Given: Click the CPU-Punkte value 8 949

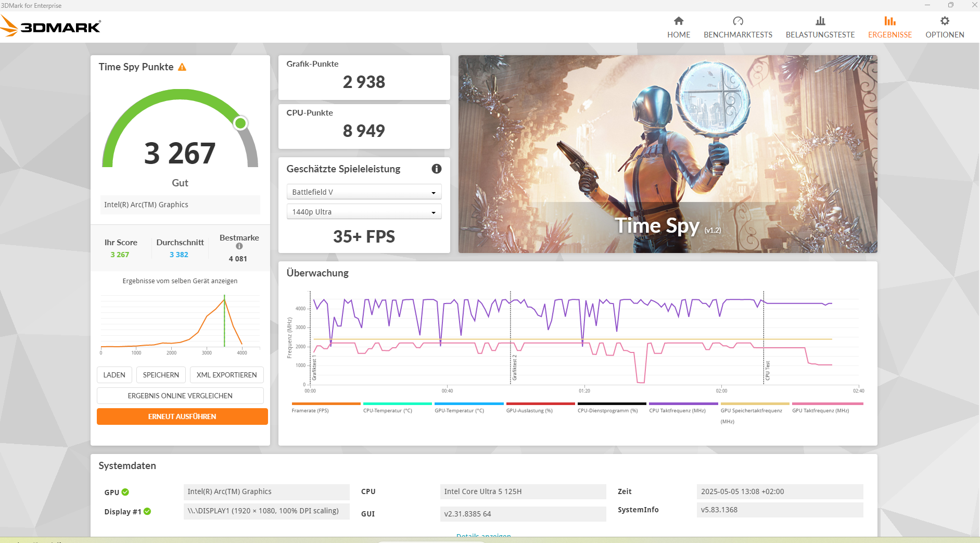Looking at the screenshot, I should tap(364, 131).
